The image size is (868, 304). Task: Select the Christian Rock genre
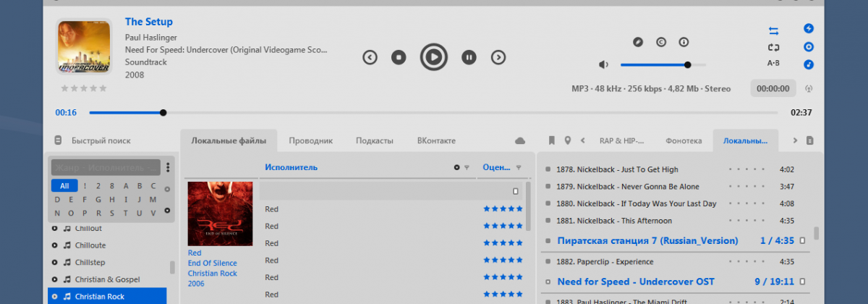click(107, 296)
